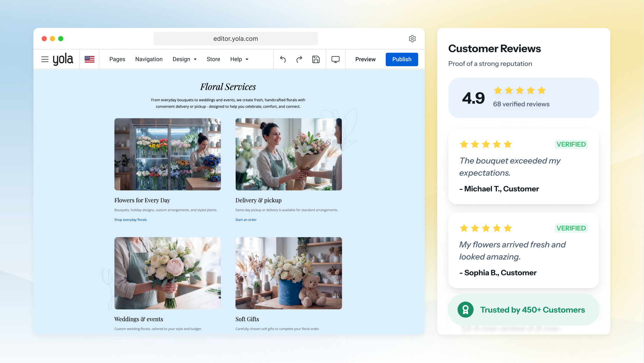Click the green award badge icon
The height and width of the screenshot is (363, 644).
tap(465, 310)
